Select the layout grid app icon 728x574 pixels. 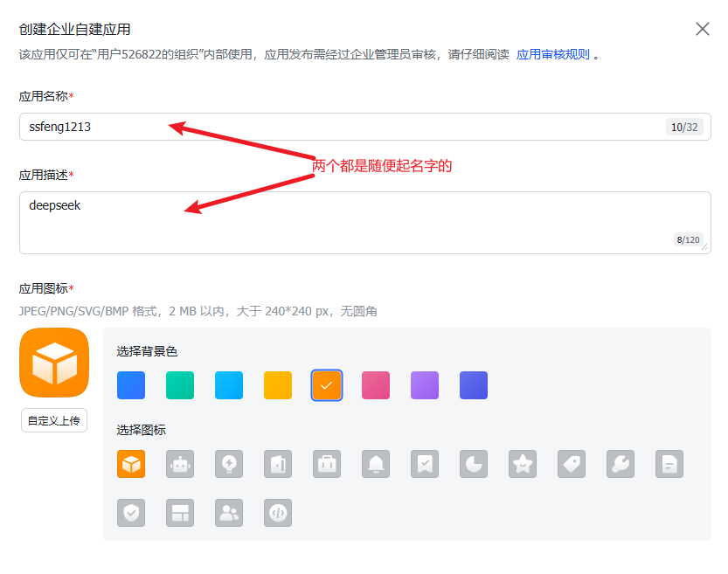click(x=180, y=513)
